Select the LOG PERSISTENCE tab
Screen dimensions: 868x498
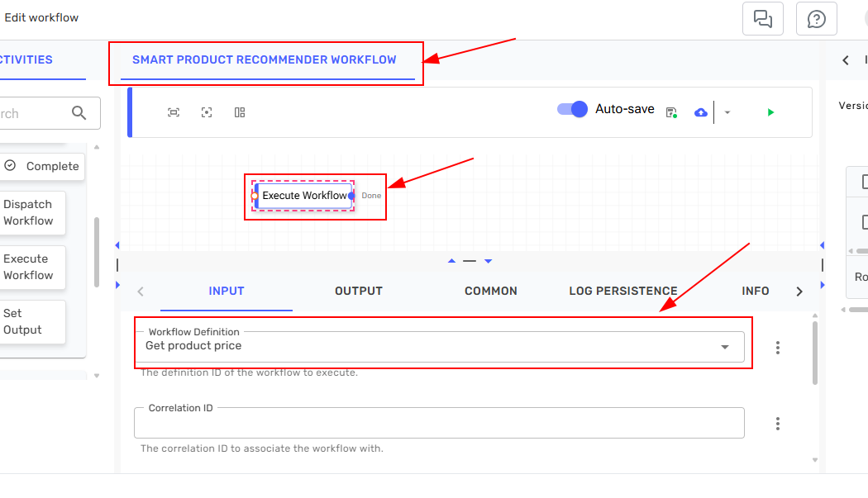pyautogui.click(x=622, y=291)
